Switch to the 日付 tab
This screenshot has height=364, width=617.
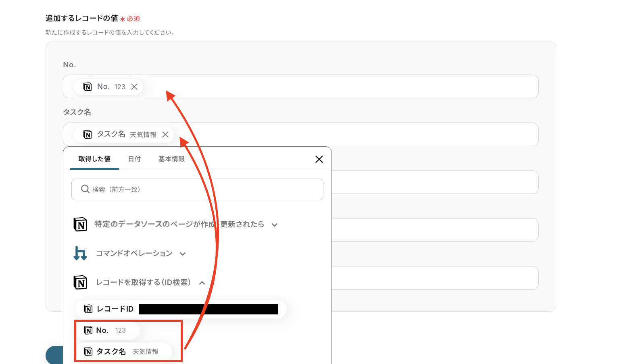(134, 159)
